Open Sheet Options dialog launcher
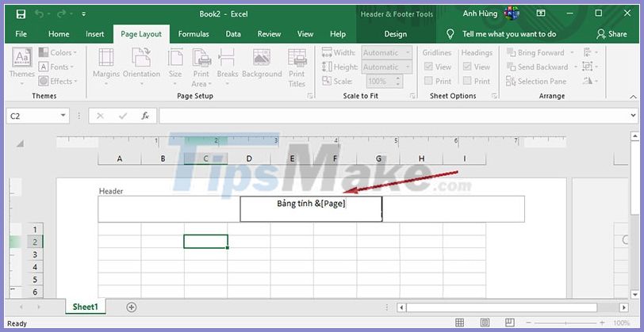Image resolution: width=644 pixels, height=332 pixels. pos(495,96)
